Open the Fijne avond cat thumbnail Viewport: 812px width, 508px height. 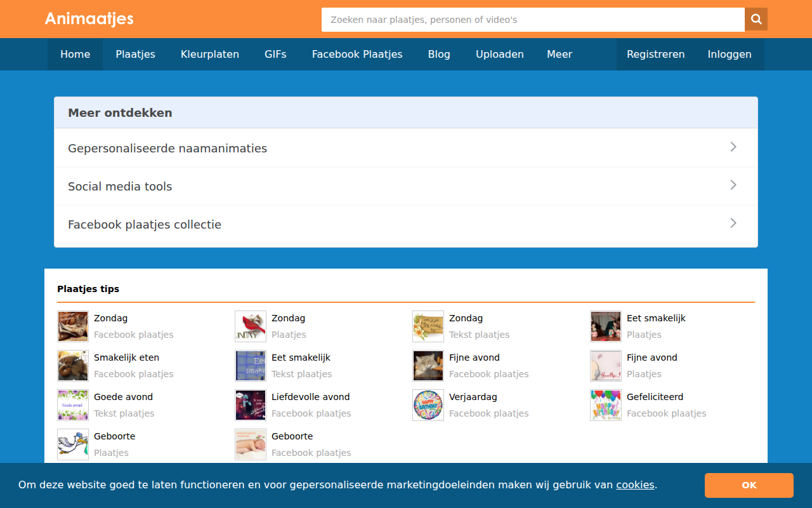(x=428, y=366)
